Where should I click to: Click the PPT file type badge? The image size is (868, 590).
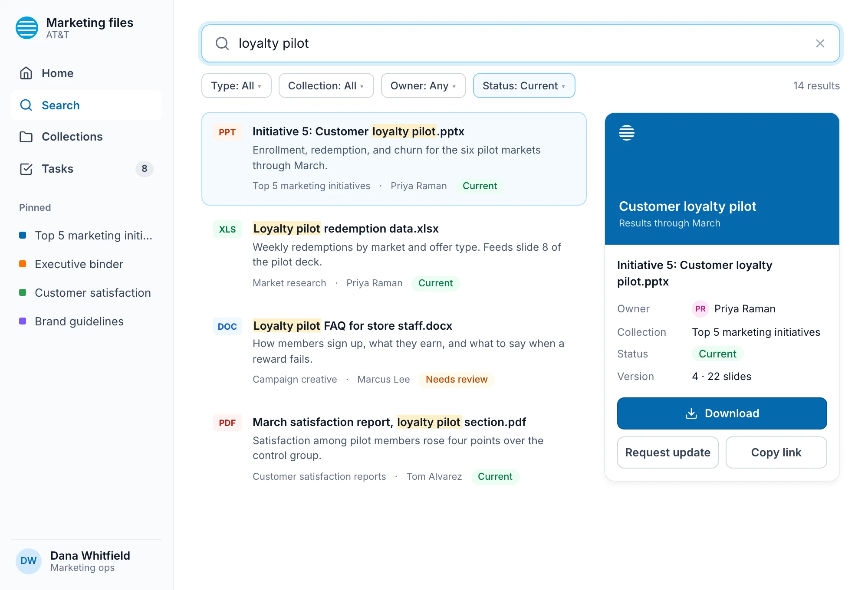coord(227,132)
